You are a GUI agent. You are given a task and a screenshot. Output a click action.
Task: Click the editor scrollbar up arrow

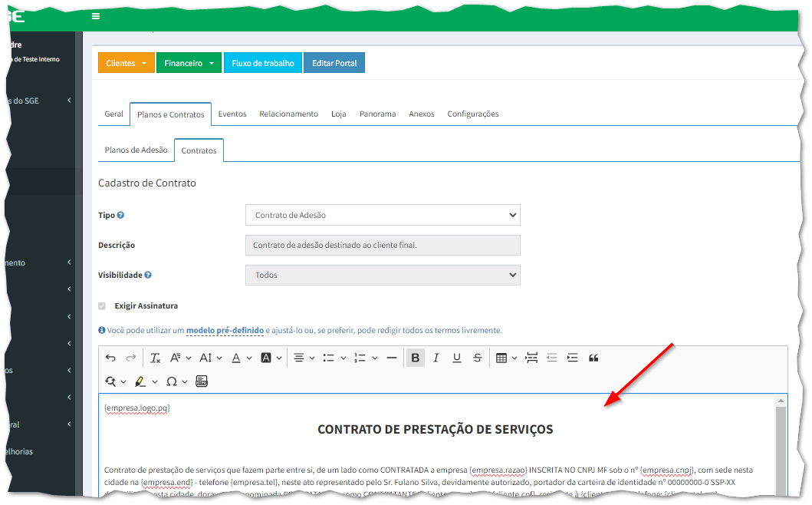click(781, 401)
